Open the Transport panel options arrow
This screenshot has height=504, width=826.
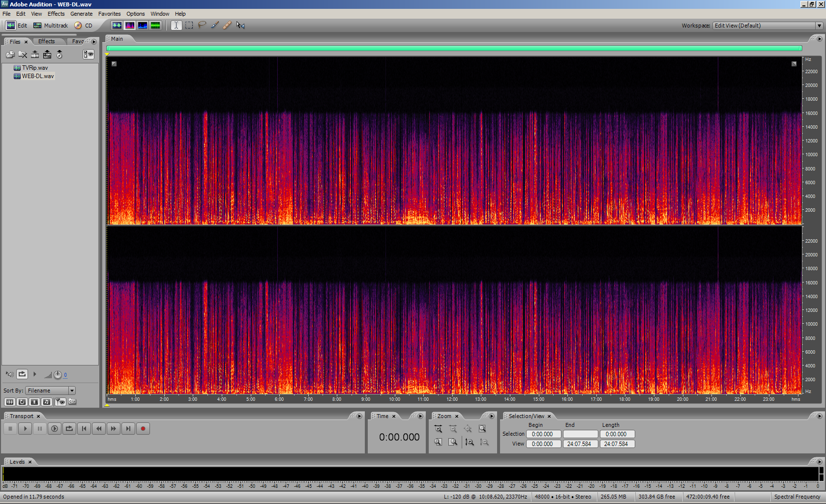coord(359,416)
